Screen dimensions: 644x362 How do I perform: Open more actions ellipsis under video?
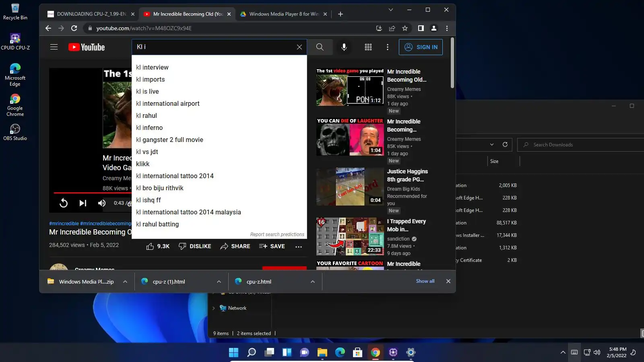(x=299, y=247)
